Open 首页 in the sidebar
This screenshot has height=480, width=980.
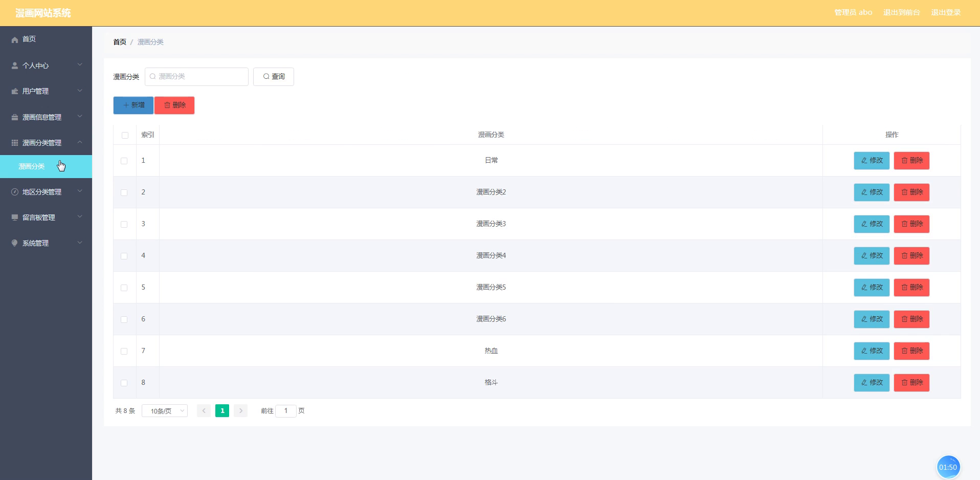pos(46,39)
